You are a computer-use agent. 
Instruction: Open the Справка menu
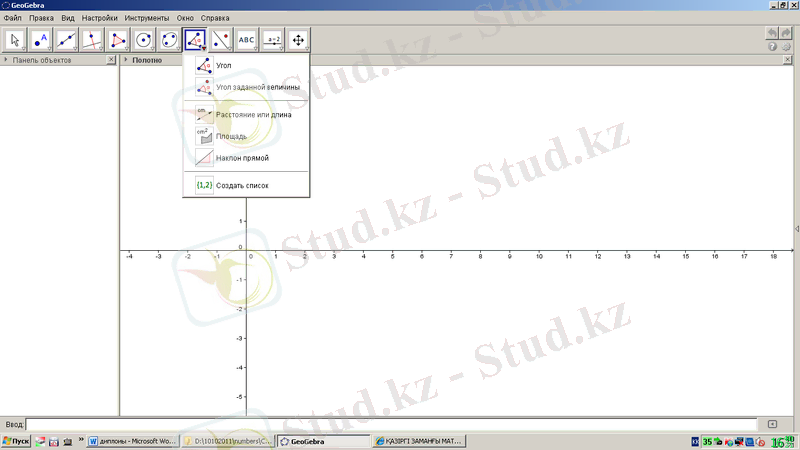coord(215,18)
